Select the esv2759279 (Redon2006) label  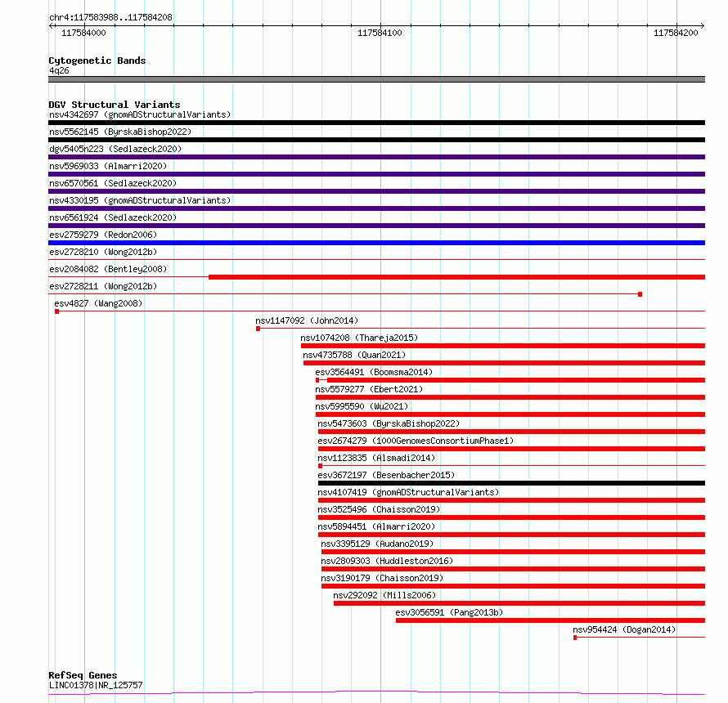tap(103, 235)
